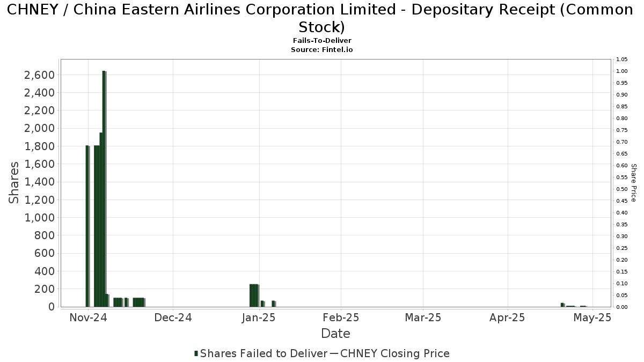The height and width of the screenshot is (362, 644).
Task: Click the CHNEY Closing Price legend label
Action: (395, 353)
